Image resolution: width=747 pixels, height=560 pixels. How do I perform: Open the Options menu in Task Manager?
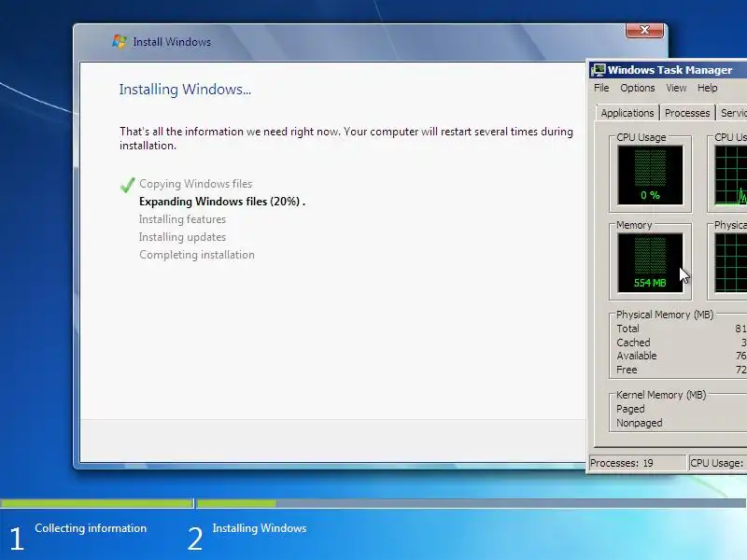pos(638,88)
